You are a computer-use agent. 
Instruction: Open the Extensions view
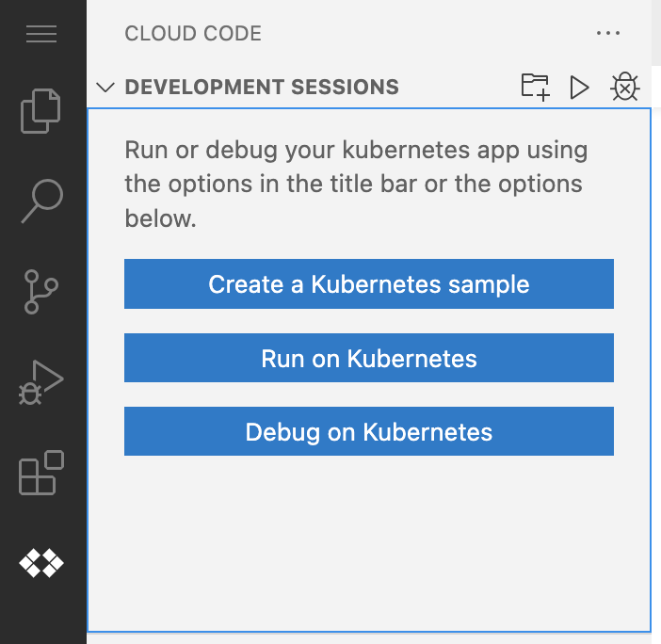(41, 473)
